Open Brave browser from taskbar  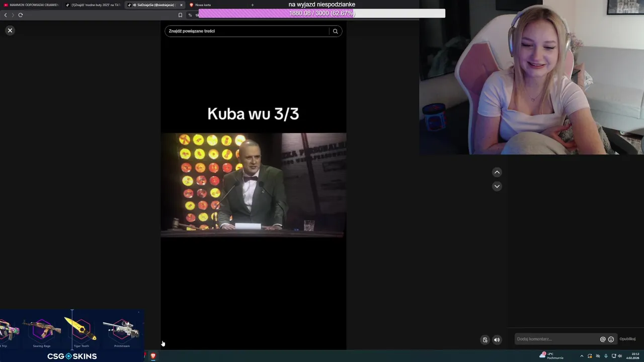[153, 356]
